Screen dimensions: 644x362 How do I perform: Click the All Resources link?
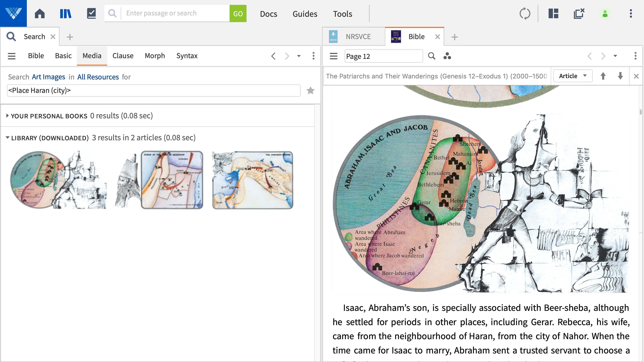coord(98,77)
